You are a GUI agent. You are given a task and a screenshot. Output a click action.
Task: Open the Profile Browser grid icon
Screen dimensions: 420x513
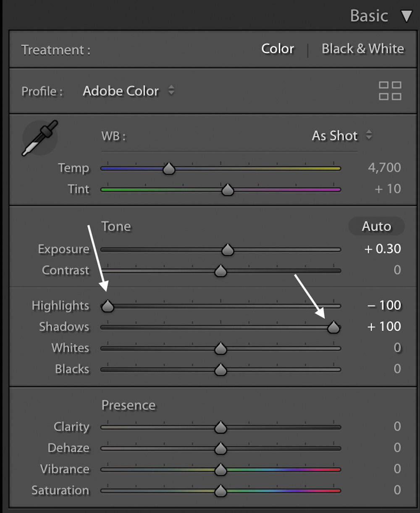point(390,91)
